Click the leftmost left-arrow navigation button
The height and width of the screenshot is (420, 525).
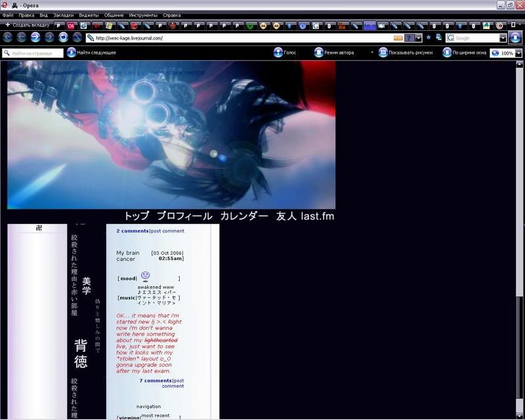pyautogui.click(x=7, y=37)
